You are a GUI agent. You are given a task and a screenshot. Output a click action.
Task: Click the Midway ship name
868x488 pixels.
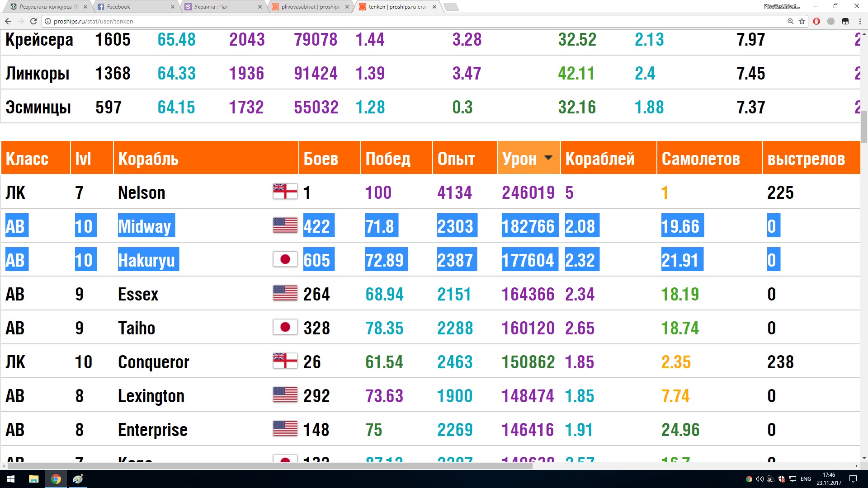tap(145, 226)
